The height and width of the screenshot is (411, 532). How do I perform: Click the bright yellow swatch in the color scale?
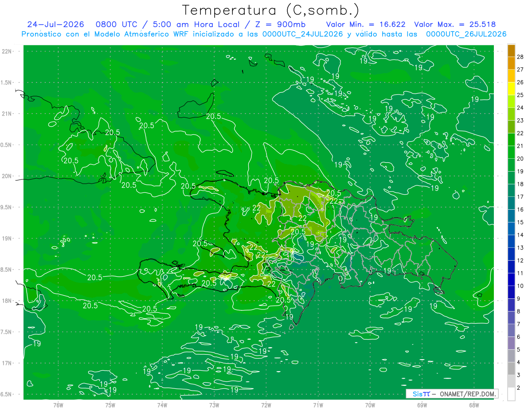(511, 90)
